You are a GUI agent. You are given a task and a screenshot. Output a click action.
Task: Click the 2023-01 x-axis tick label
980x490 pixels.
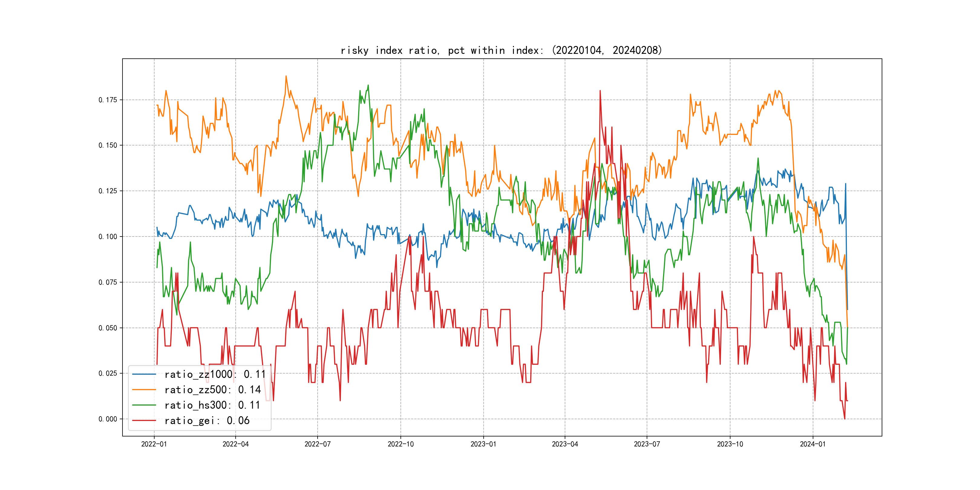pos(483,444)
